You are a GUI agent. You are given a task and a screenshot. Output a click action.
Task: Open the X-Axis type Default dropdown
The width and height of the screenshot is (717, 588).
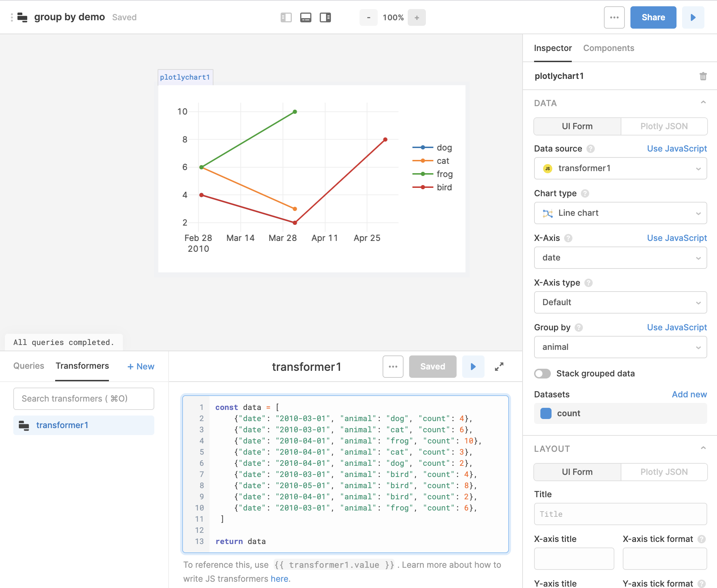[621, 302]
